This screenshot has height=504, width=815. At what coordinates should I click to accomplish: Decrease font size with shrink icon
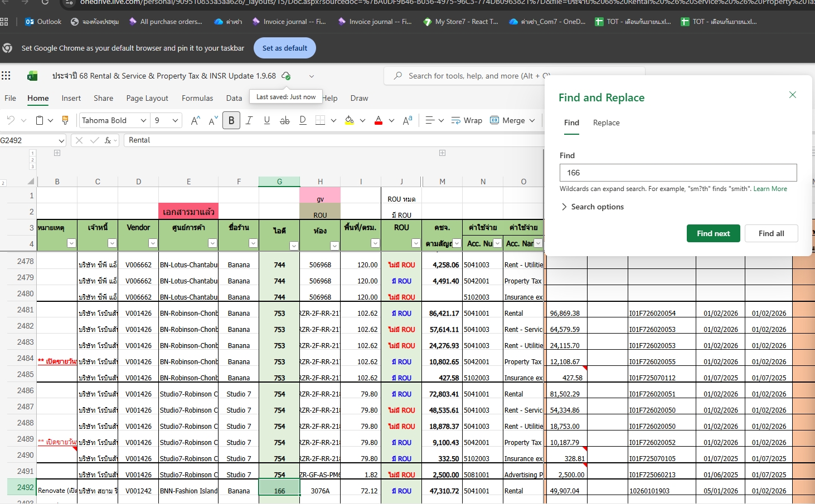tap(213, 120)
